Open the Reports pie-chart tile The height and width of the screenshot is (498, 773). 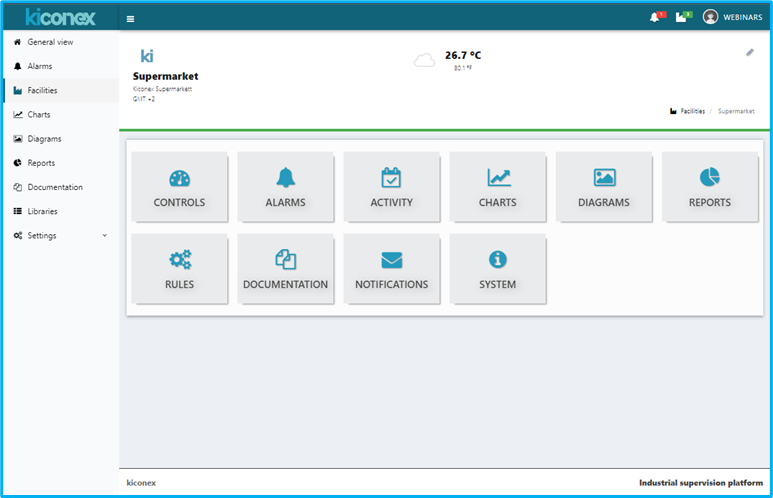[x=709, y=186]
